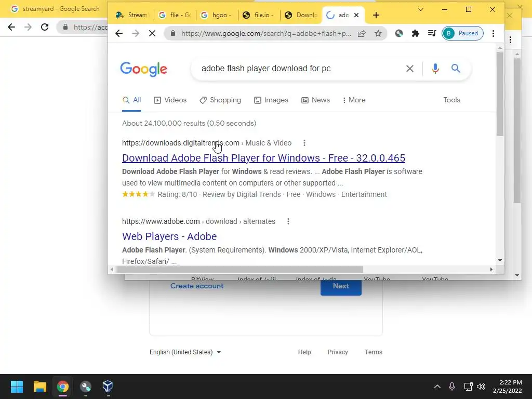532x399 pixels.
Task: Clear the search query with X
Action: [x=410, y=69]
